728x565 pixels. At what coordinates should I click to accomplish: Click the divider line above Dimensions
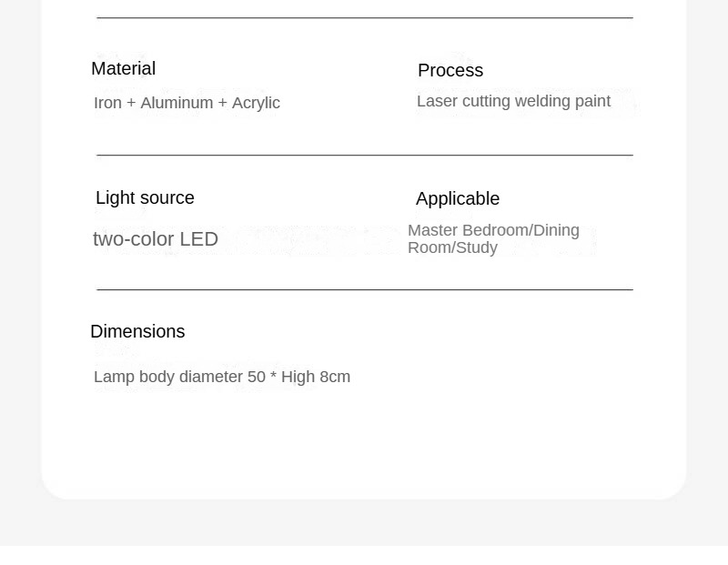365,289
